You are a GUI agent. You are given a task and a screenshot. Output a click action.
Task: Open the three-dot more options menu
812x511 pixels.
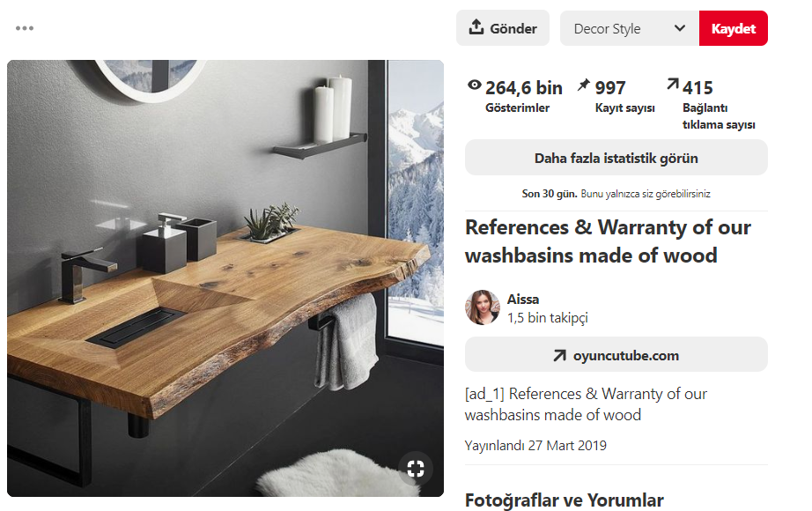pos(25,28)
